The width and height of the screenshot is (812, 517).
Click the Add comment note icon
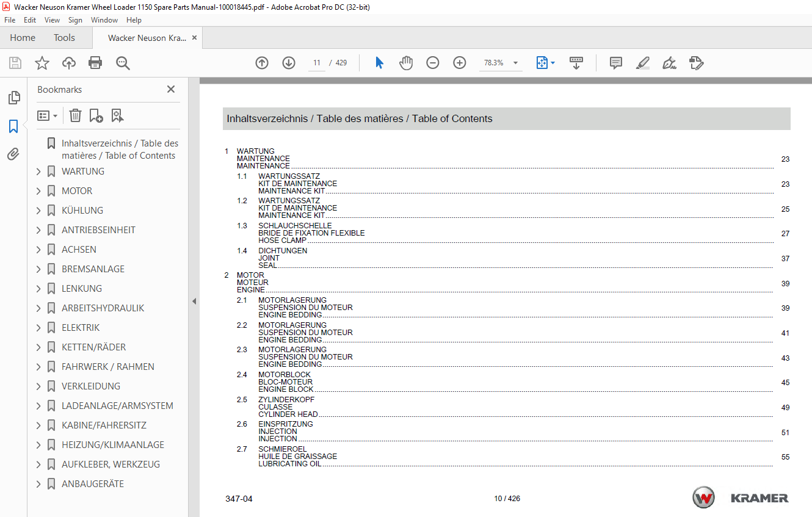(x=616, y=63)
